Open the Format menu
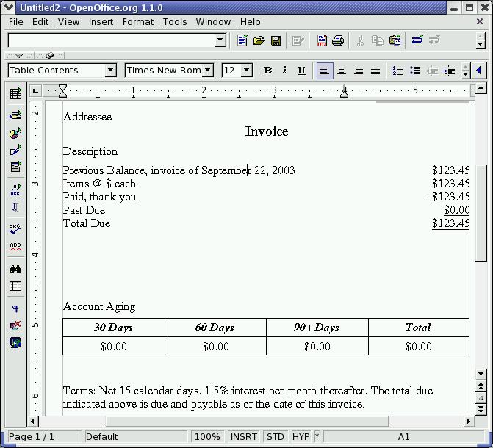This screenshot has width=493, height=448. (138, 22)
